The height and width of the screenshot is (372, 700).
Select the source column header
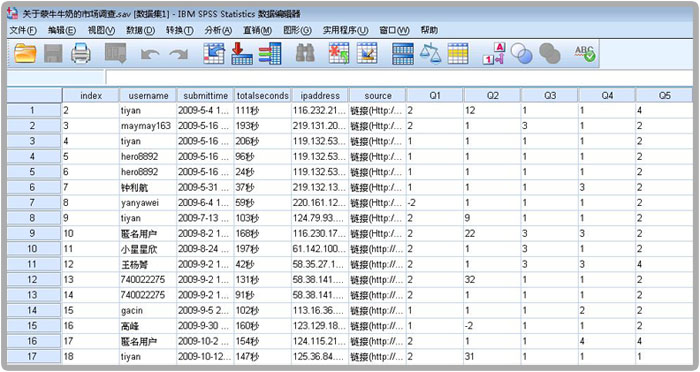(x=378, y=96)
